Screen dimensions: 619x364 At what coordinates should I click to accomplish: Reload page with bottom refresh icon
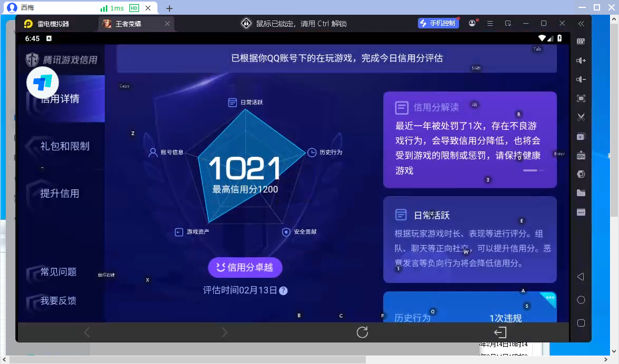tap(362, 332)
